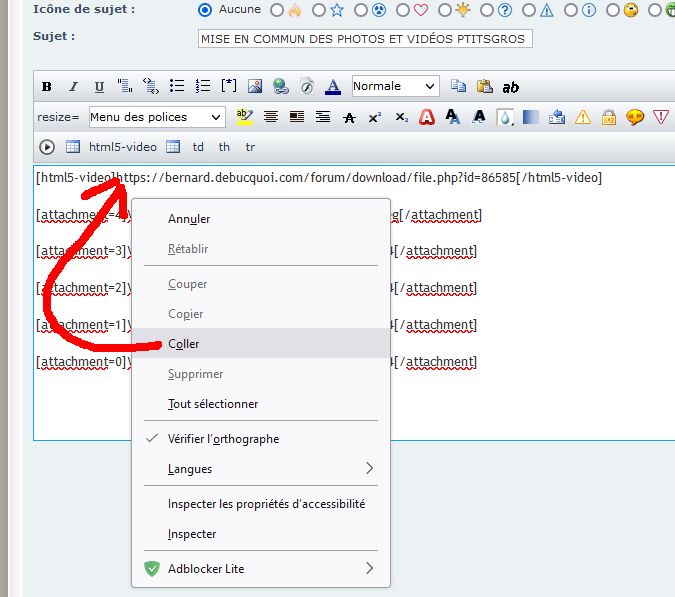Open the font color picker A icon
This screenshot has width=675, height=597.
coord(333,87)
